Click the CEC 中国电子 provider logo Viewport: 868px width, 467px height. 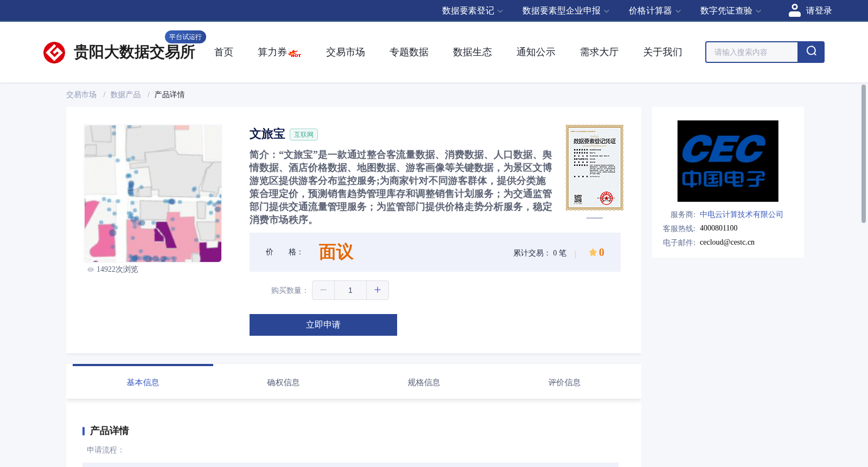coord(728,161)
